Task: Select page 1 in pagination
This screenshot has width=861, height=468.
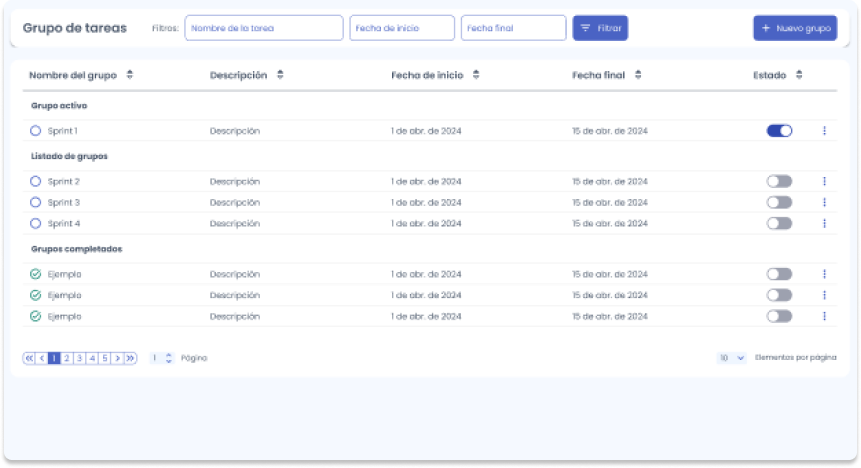Action: point(54,358)
